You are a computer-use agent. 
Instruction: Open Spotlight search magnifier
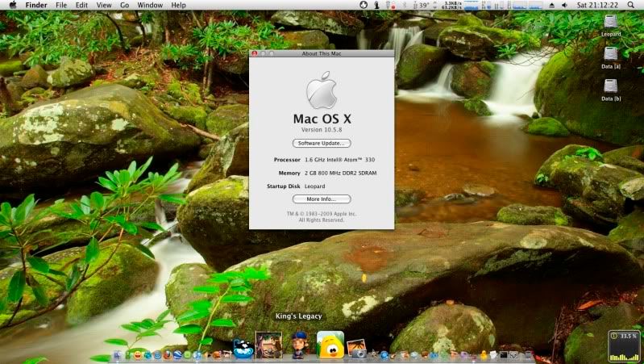[x=630, y=5]
